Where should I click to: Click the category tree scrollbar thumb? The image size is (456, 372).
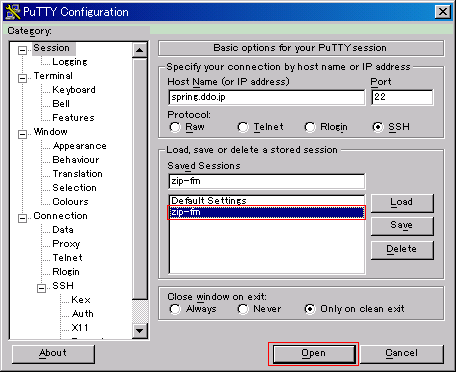click(x=139, y=178)
